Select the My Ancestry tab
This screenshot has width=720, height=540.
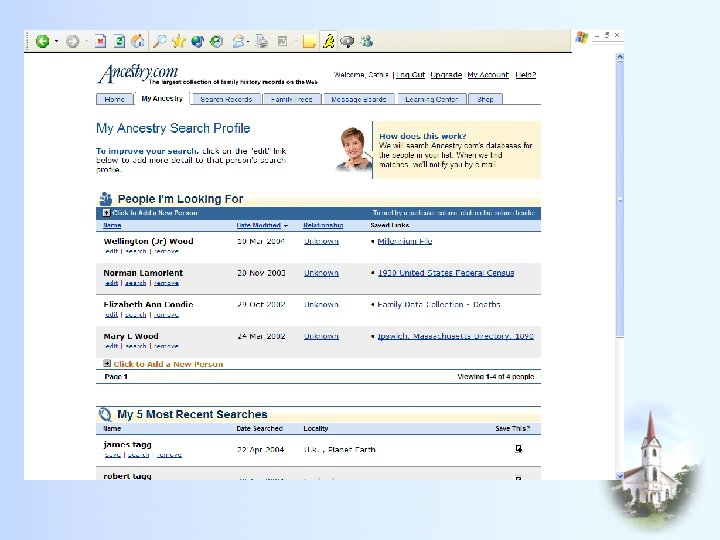[162, 98]
